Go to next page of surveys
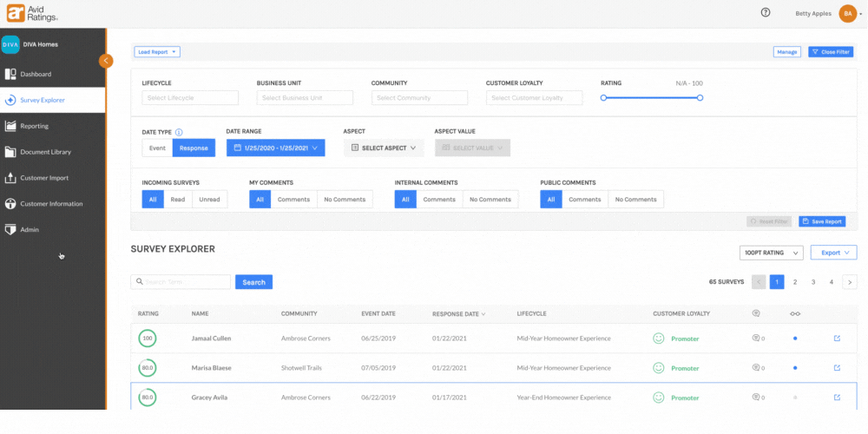This screenshot has width=868, height=434. (850, 282)
